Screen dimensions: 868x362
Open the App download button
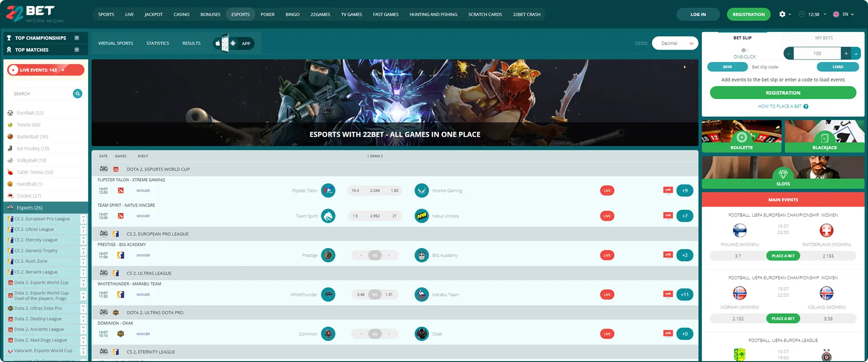(234, 43)
